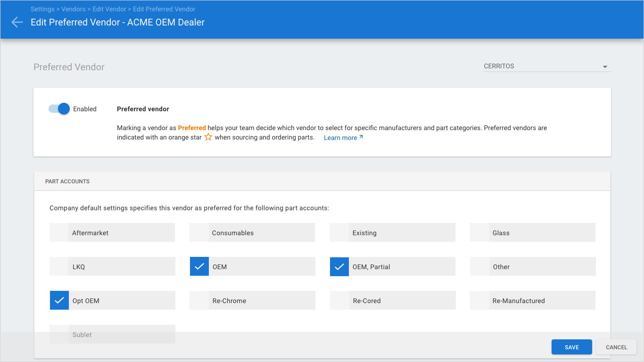Check the Aftermarket part account box
The height and width of the screenshot is (362, 644).
[59, 233]
